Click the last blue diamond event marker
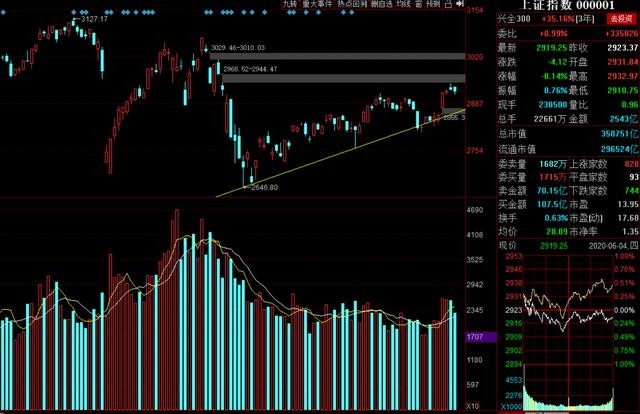 click(x=351, y=13)
